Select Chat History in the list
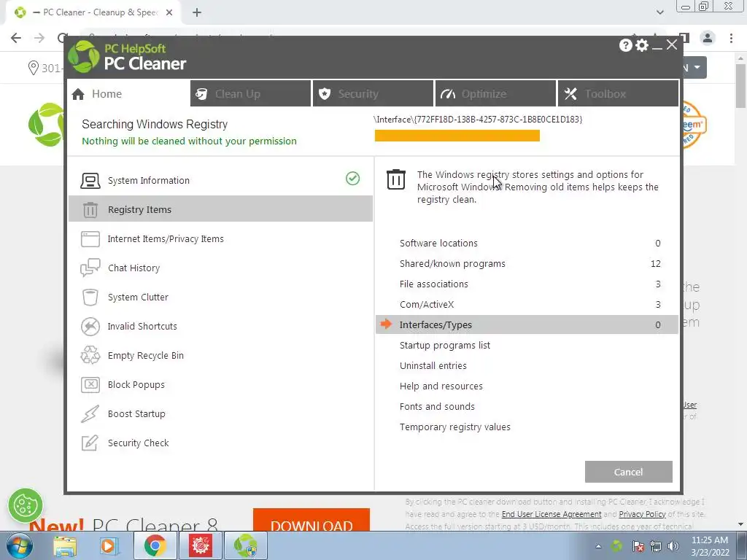 point(134,268)
